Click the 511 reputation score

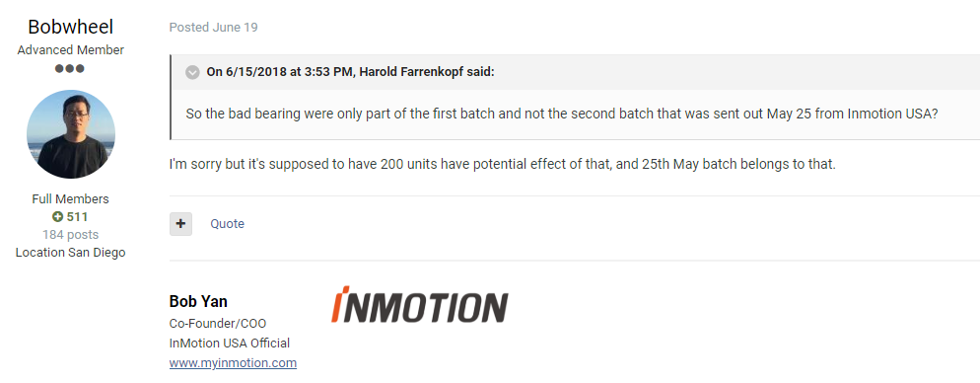pyautogui.click(x=78, y=217)
